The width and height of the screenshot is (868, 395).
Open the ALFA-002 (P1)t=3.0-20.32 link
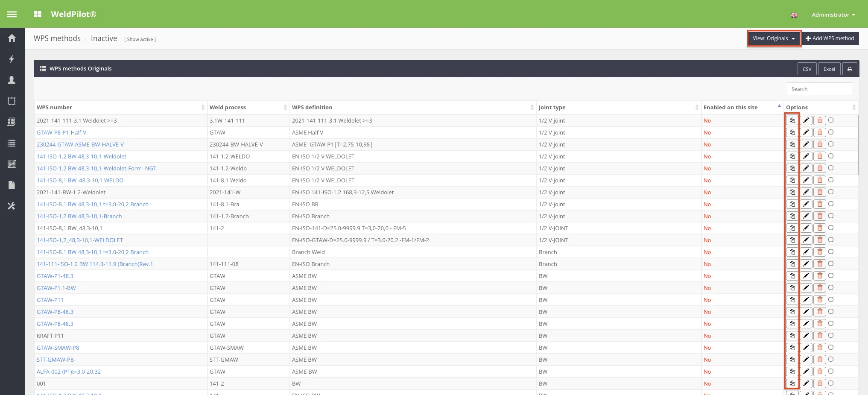(69, 372)
